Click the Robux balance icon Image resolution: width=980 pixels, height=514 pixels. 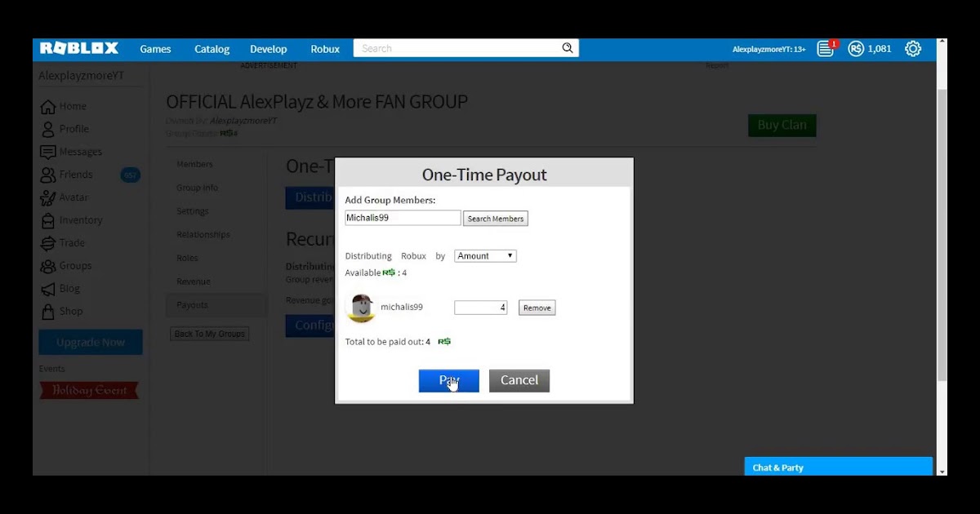[x=855, y=49]
